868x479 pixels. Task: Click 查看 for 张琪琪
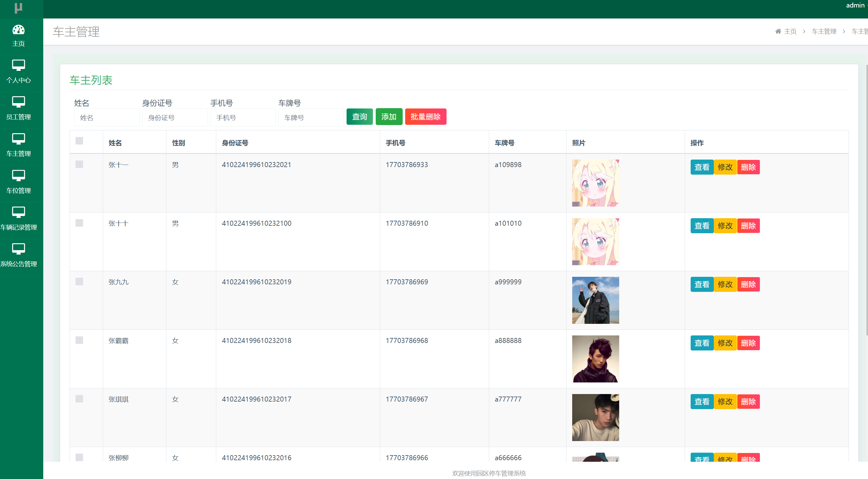point(702,402)
